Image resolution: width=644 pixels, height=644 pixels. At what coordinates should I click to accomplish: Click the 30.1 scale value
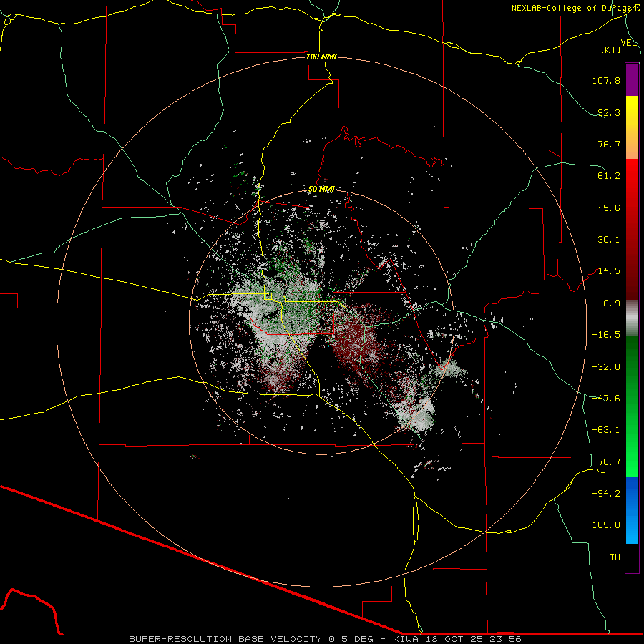(609, 240)
